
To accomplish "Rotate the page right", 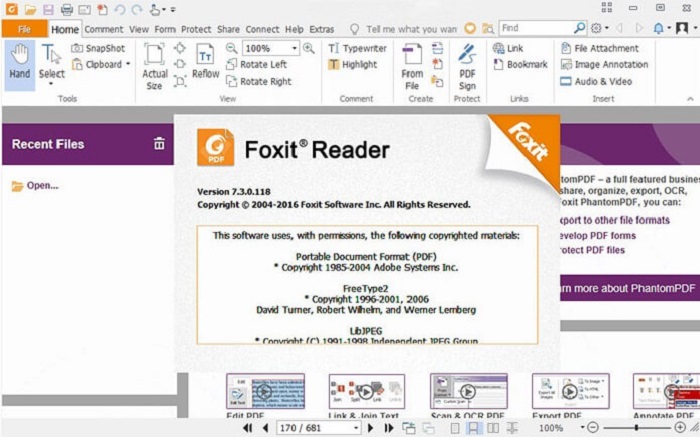I will pyautogui.click(x=258, y=81).
